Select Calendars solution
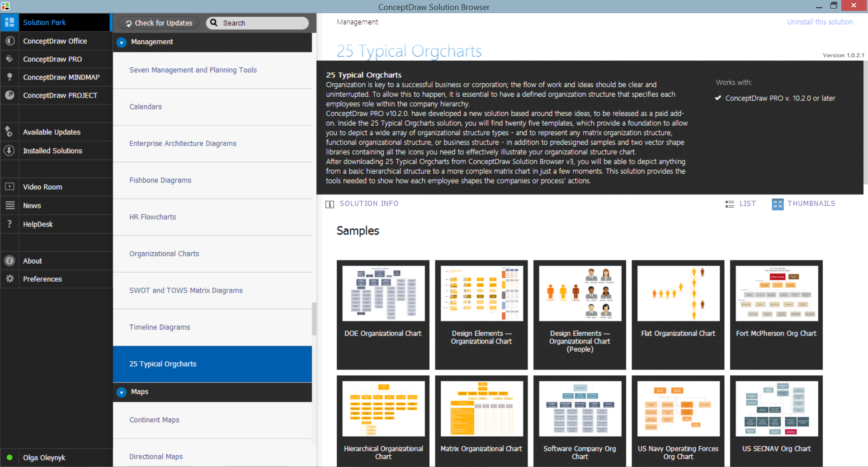The width and height of the screenshot is (868, 467). click(x=212, y=107)
